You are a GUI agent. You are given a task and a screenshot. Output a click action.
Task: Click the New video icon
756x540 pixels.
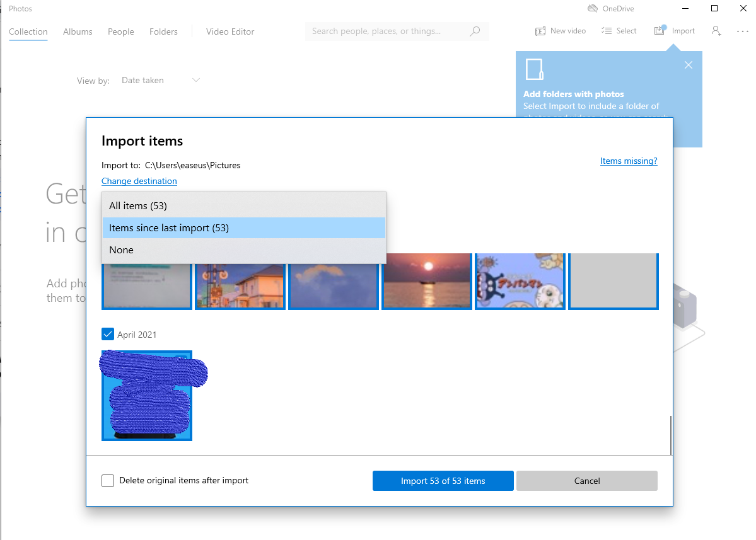540,31
